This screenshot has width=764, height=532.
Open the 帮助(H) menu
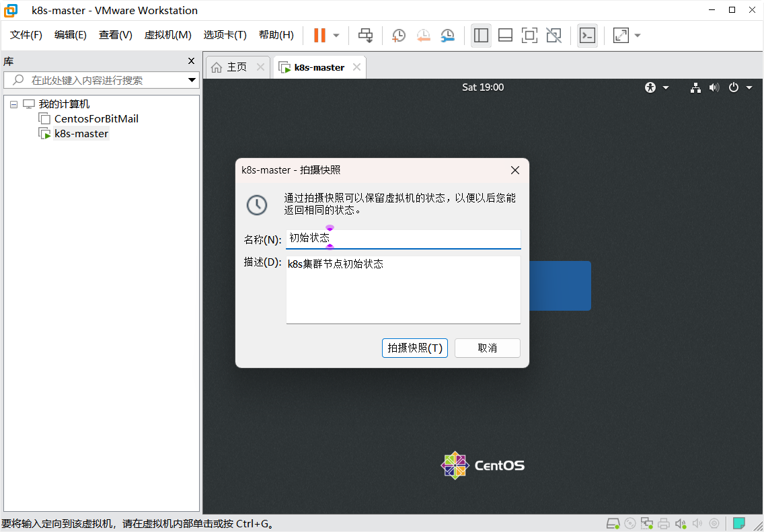coord(276,35)
